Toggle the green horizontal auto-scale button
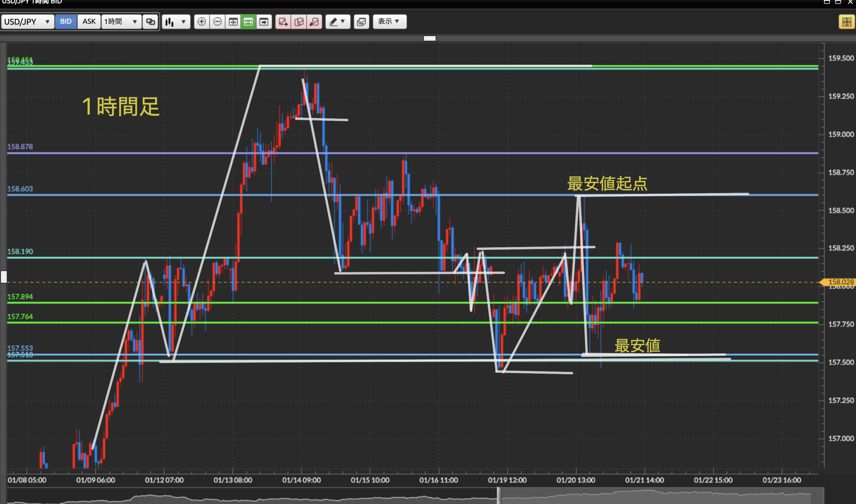856x504 pixels. coord(248,22)
